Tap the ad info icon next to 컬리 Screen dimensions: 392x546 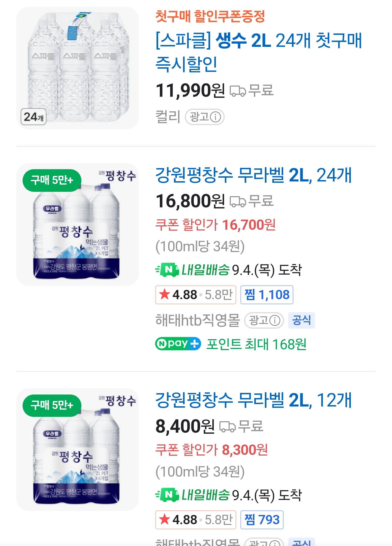point(216,117)
